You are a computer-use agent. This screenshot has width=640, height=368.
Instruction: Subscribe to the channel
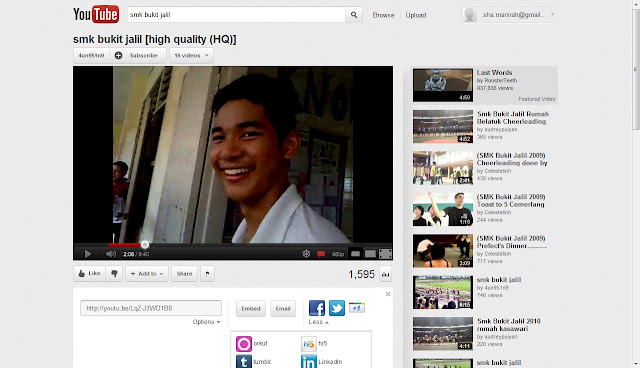point(138,55)
